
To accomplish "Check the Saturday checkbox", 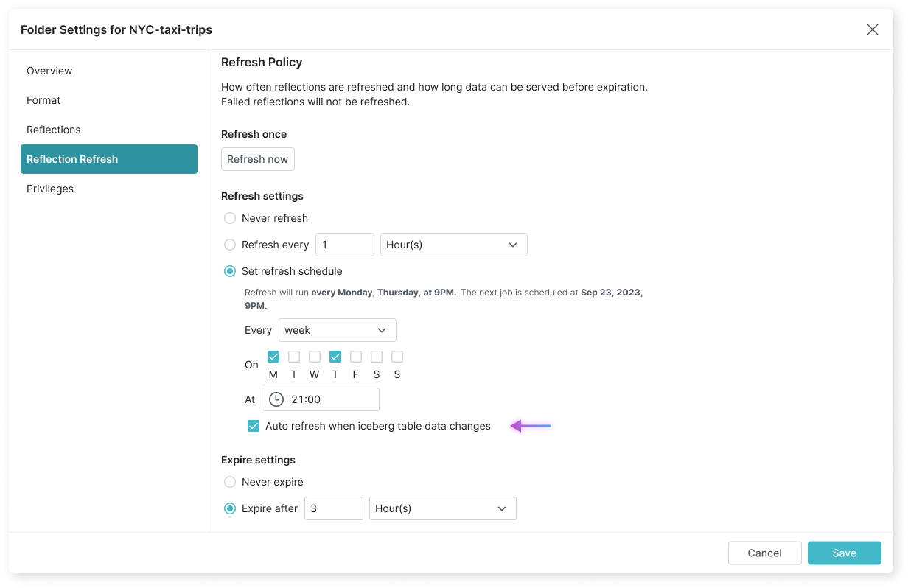I will (377, 357).
